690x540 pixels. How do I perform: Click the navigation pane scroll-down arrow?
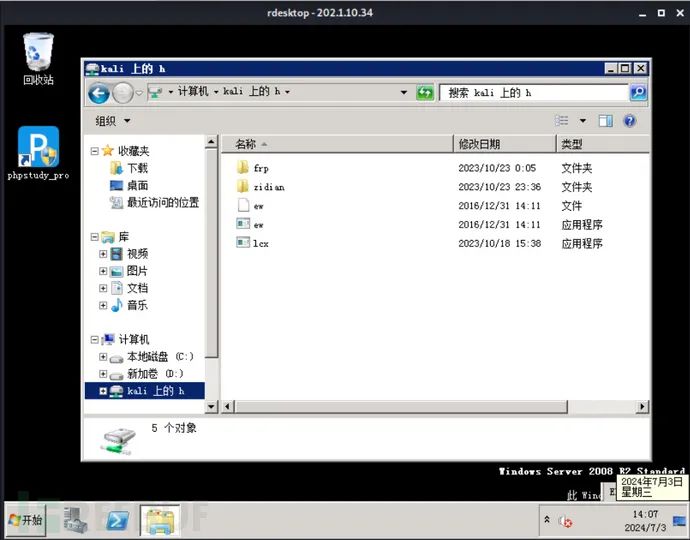point(211,406)
